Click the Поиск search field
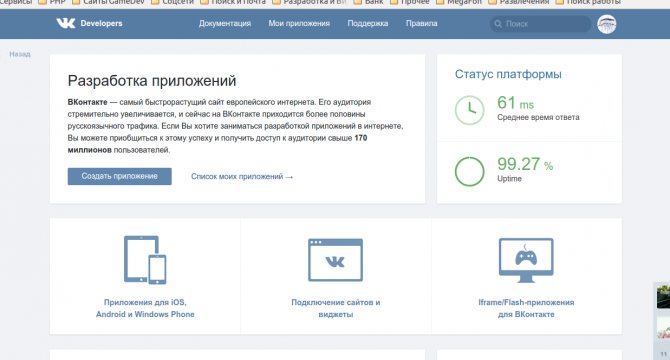 540,24
